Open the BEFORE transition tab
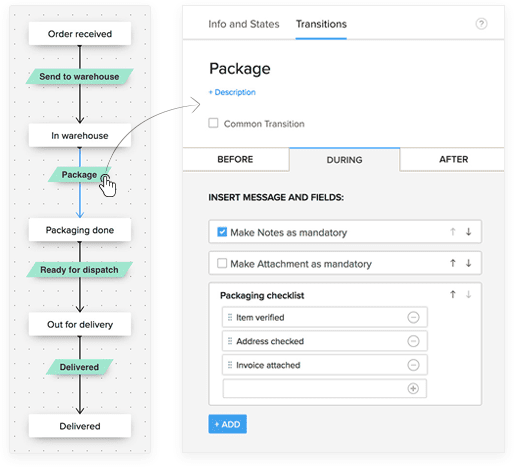Viewport: 514px width, 467px height. 235,159
